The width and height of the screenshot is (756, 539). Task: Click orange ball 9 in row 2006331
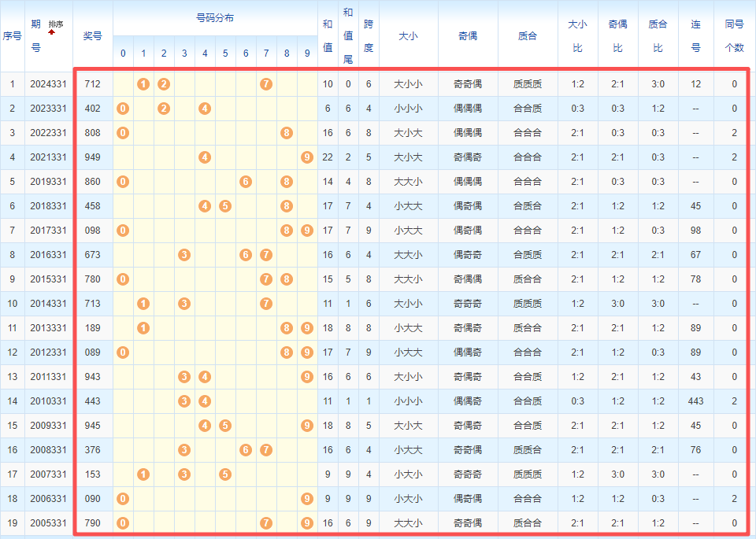point(307,499)
